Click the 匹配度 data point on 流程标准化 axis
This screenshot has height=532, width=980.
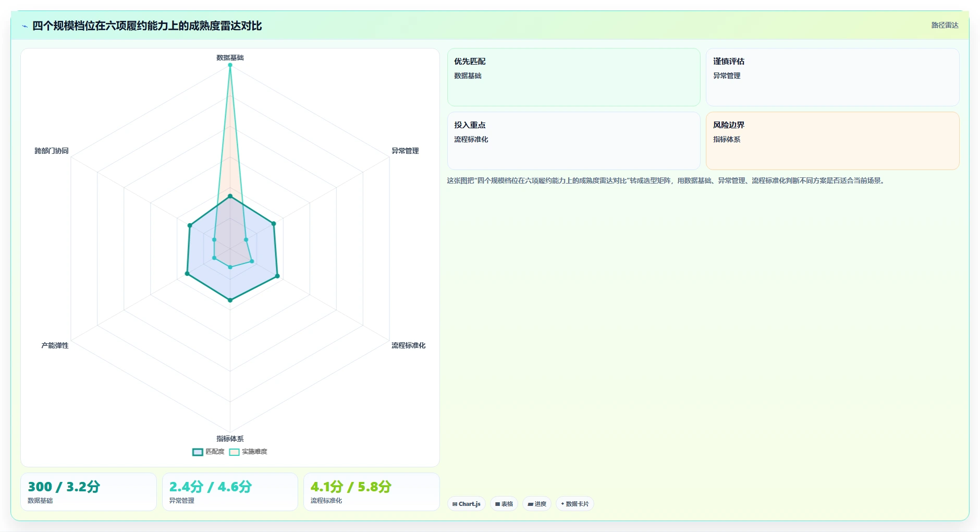click(277, 276)
